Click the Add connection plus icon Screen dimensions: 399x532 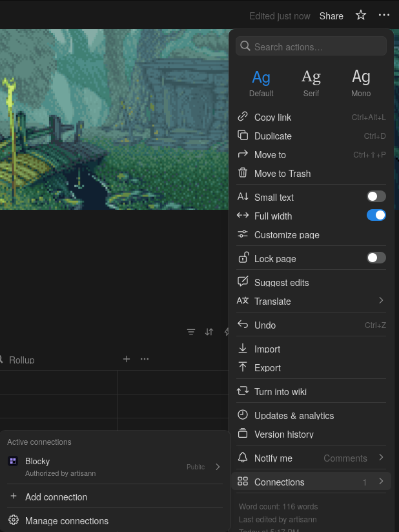coord(14,496)
